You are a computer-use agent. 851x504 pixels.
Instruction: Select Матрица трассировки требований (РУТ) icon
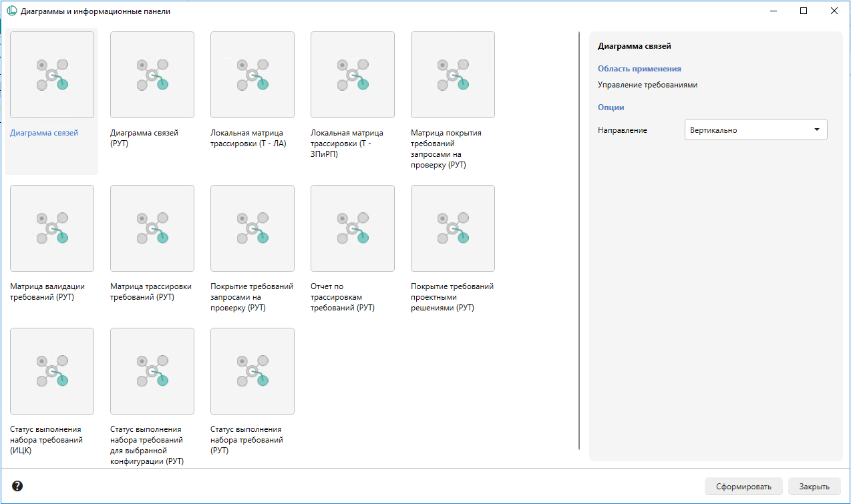[x=152, y=228]
